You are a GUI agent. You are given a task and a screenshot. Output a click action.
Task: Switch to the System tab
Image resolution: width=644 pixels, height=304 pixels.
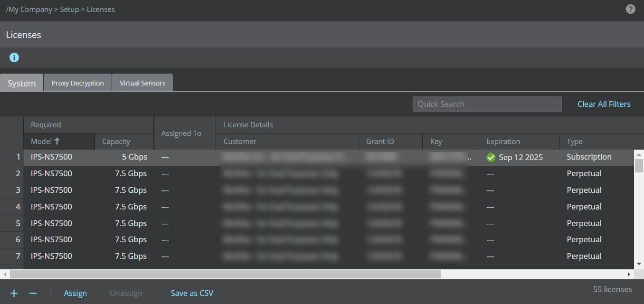tap(22, 83)
